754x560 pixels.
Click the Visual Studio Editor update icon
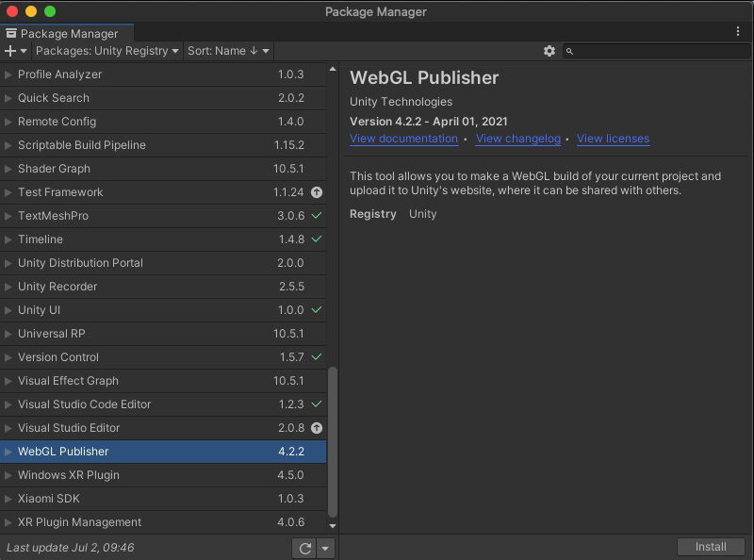pyautogui.click(x=317, y=428)
